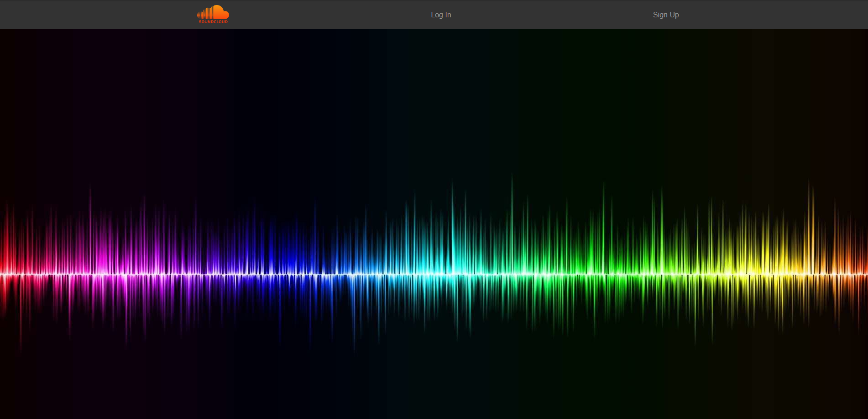Screen dimensions: 868x419
Task: Select Sign Up from the top navigation
Action: tap(665, 15)
